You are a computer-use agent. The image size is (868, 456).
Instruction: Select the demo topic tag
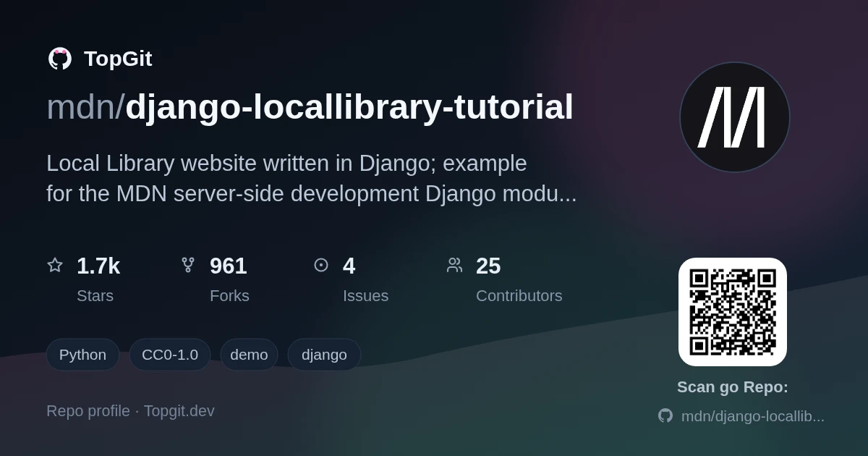pos(249,355)
